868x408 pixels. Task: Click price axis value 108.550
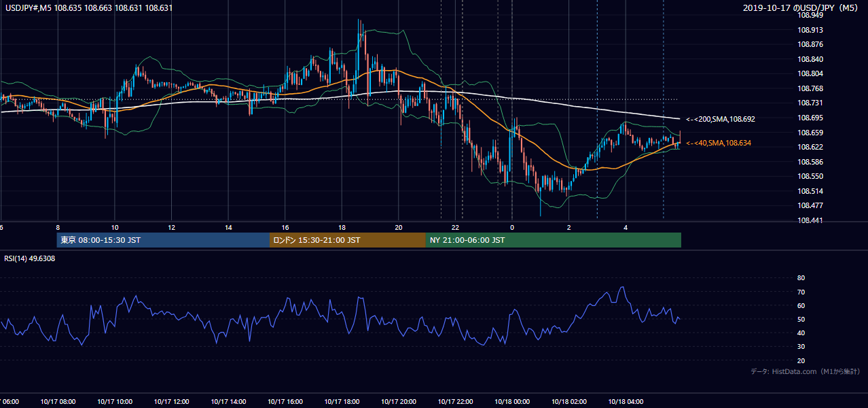(809, 176)
